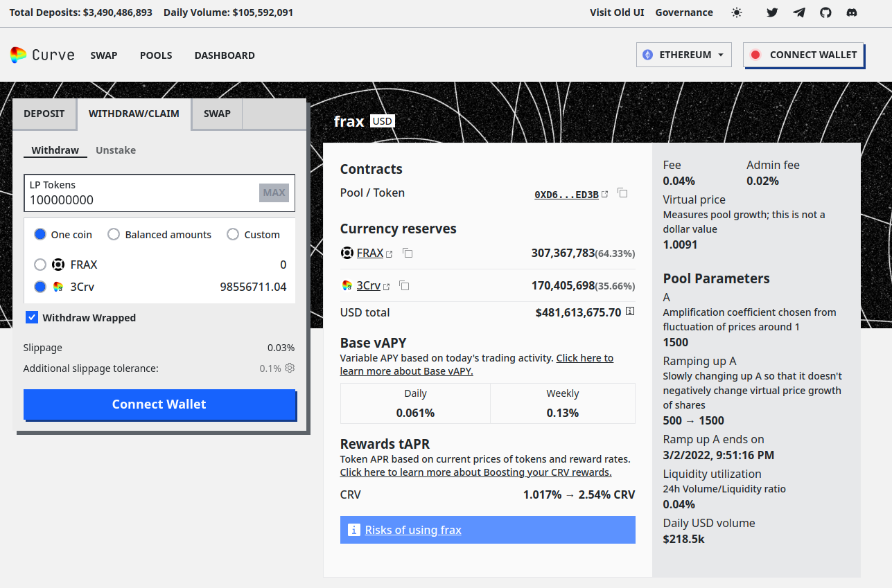Image resolution: width=892 pixels, height=588 pixels.
Task: Open the Risks of using frax link
Action: [413, 530]
